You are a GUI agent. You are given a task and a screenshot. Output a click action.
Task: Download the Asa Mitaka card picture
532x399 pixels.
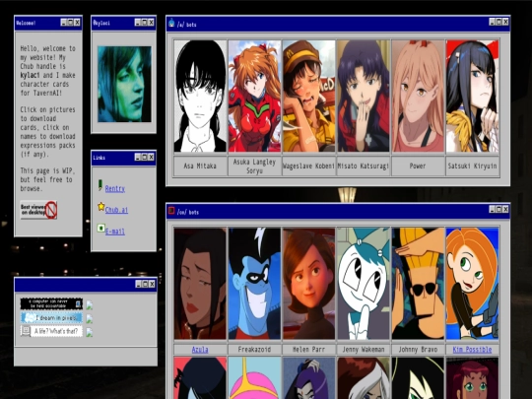pos(200,96)
